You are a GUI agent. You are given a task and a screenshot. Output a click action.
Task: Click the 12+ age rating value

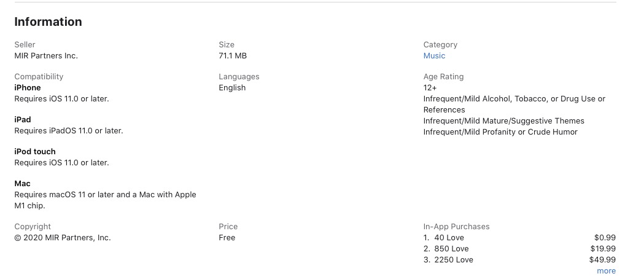coord(430,88)
